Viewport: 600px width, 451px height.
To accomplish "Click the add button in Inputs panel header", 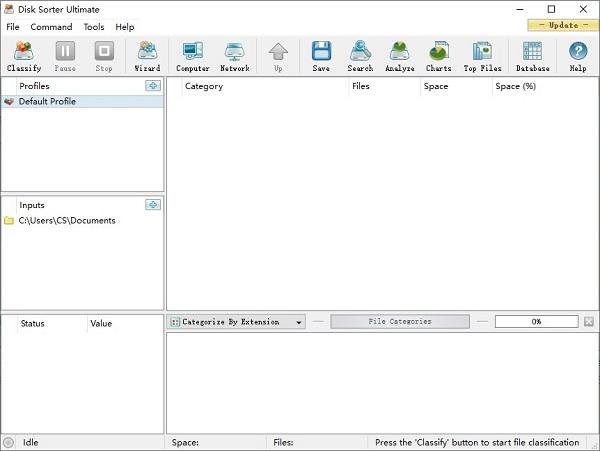I will point(152,205).
